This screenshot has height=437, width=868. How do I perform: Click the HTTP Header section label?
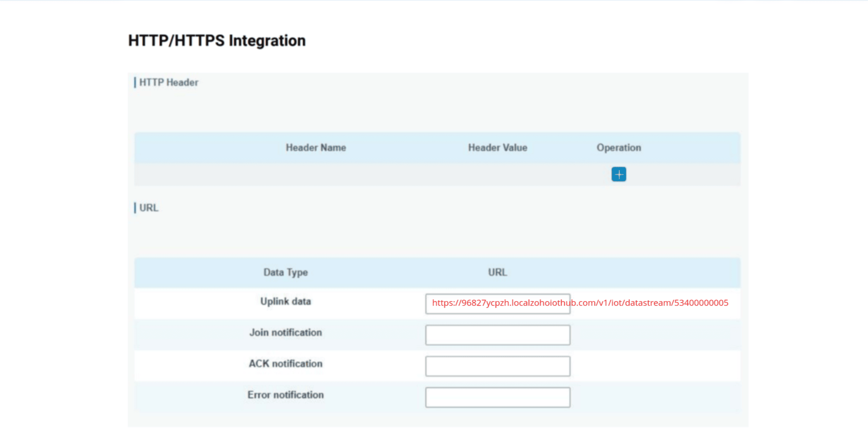pyautogui.click(x=169, y=82)
